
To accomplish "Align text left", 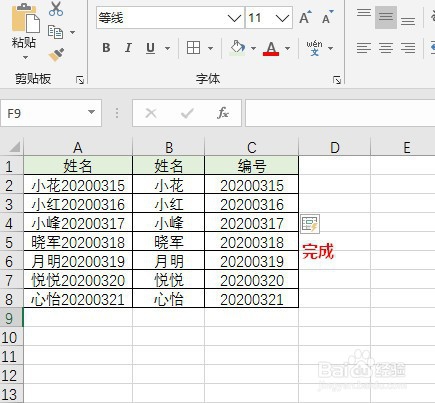I will pos(364,48).
